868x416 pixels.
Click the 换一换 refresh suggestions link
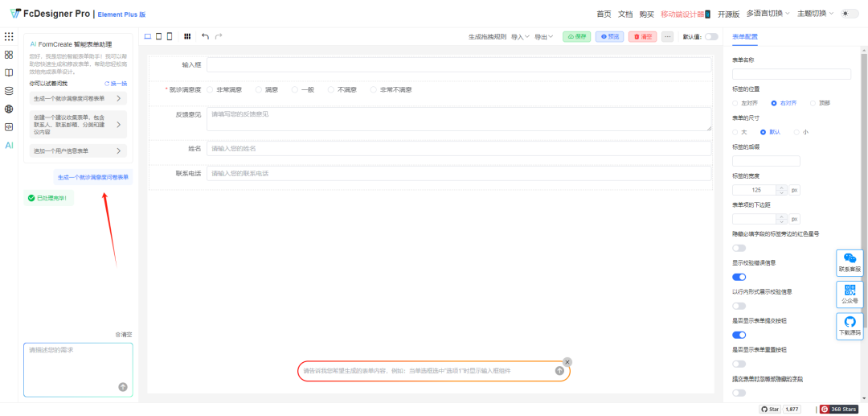tap(116, 84)
